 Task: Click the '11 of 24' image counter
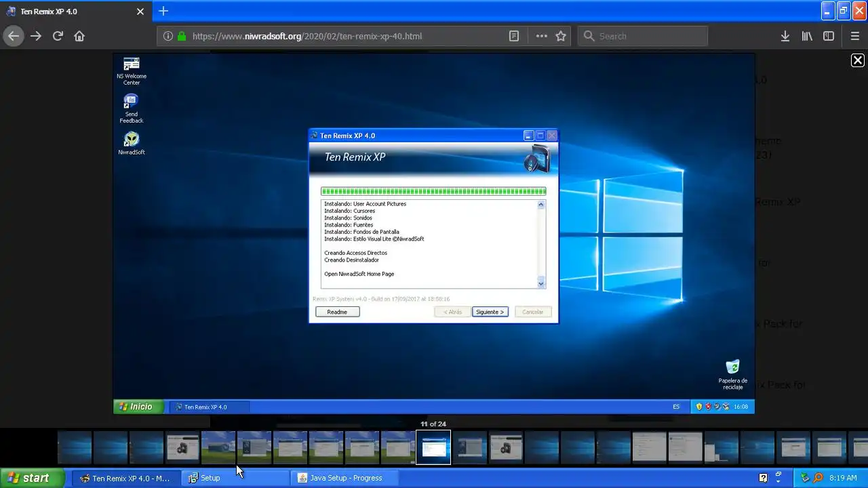[433, 424]
